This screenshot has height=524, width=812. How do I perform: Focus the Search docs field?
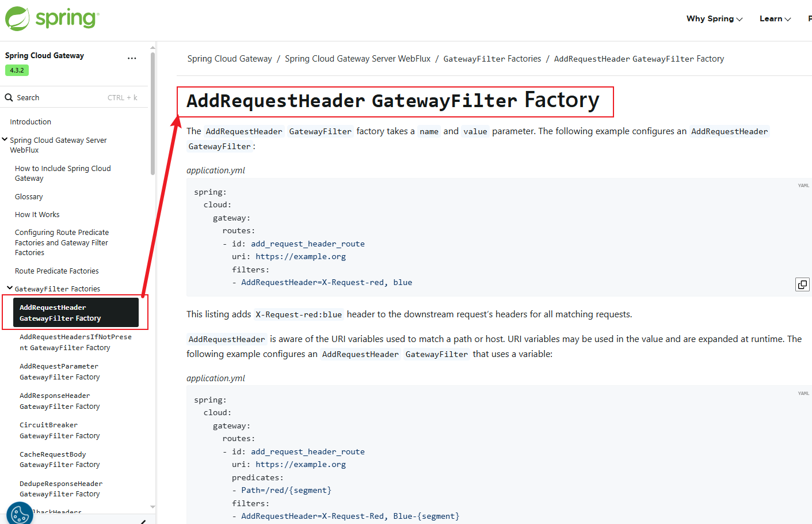tap(74, 97)
